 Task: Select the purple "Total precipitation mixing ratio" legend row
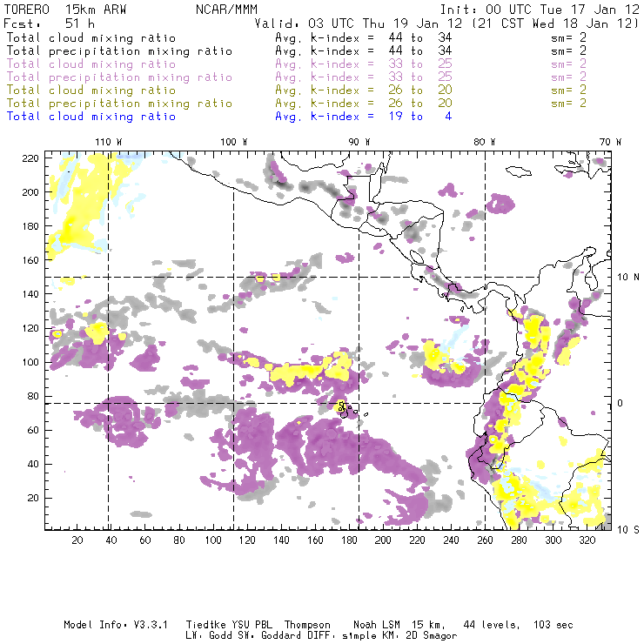point(119,77)
